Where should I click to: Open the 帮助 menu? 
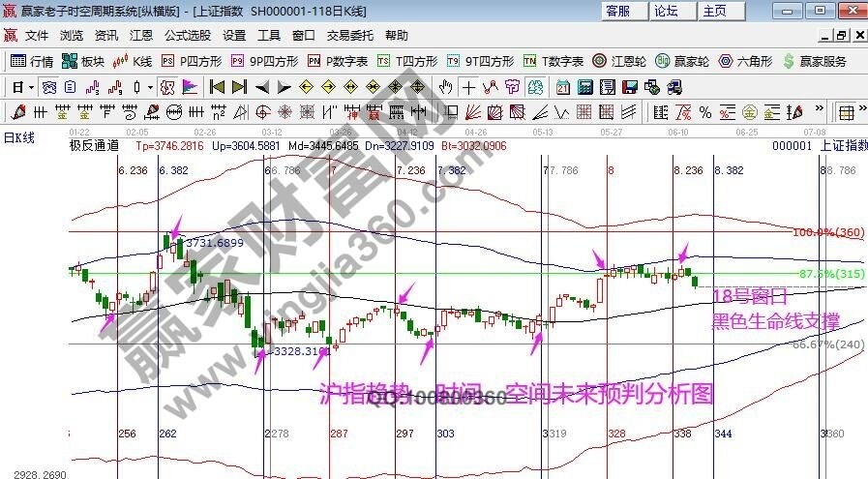(397, 36)
